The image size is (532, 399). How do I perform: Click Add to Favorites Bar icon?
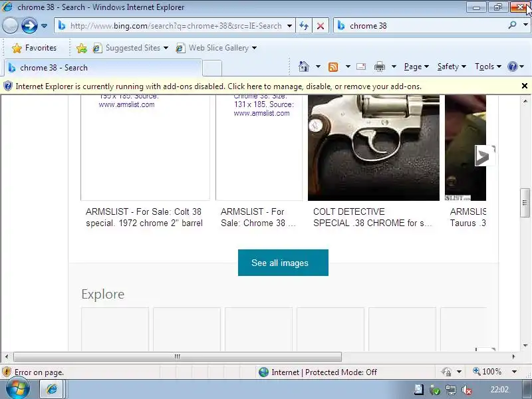(x=82, y=48)
